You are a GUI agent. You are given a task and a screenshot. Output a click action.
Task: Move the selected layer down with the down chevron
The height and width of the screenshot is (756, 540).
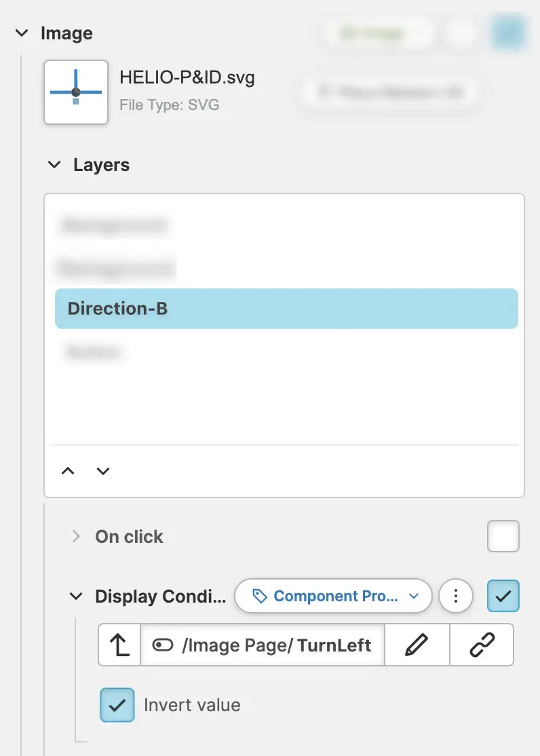103,471
